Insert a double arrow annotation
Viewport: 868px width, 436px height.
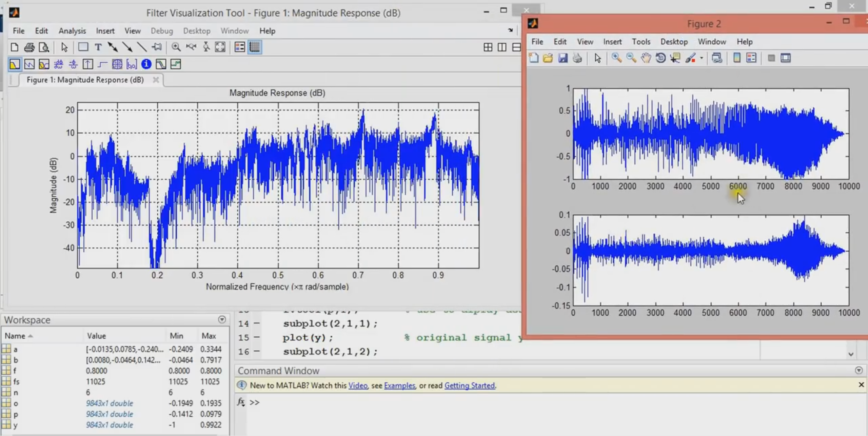tap(113, 47)
